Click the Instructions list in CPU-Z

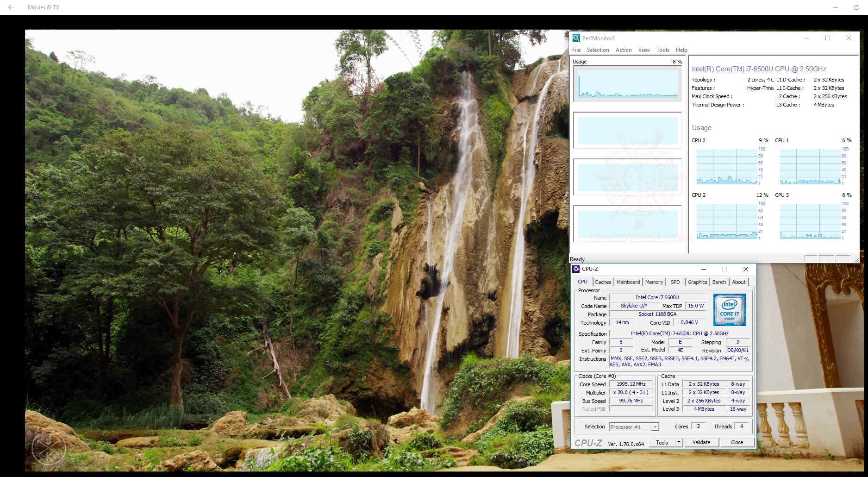pyautogui.click(x=680, y=361)
